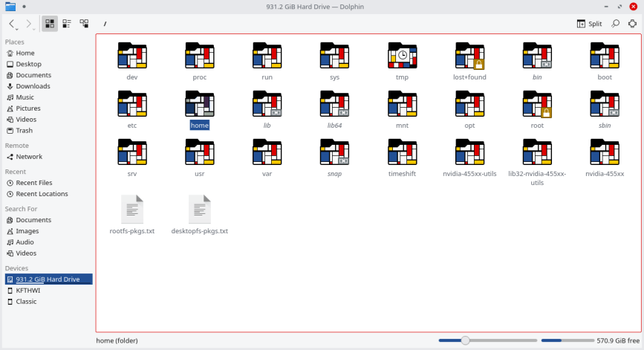Select the mnt folder icon

402,104
